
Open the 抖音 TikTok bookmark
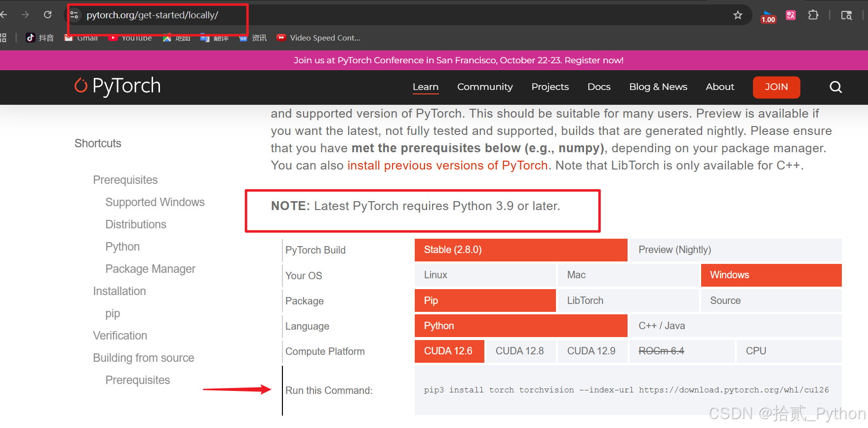tap(39, 38)
